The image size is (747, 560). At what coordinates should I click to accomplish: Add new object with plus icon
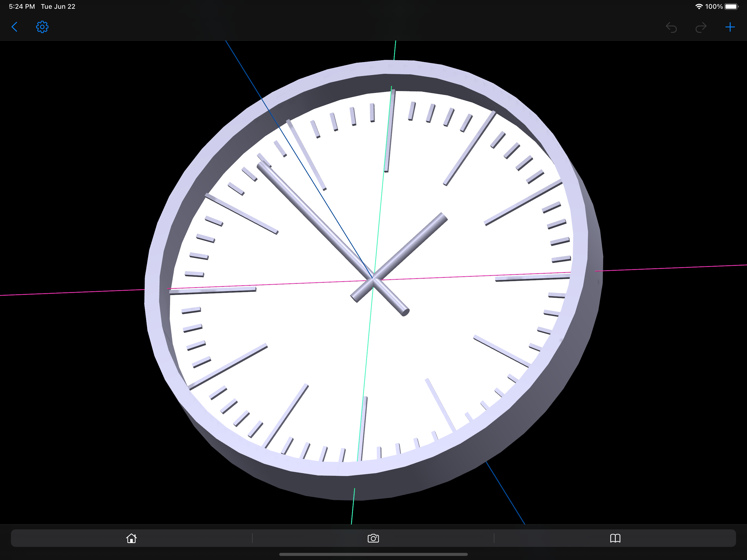(x=730, y=27)
